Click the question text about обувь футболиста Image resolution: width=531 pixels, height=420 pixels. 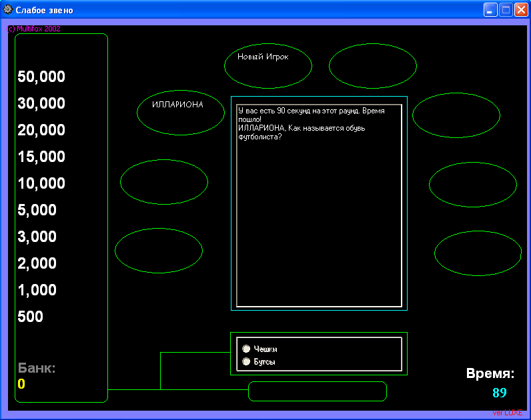(x=302, y=132)
